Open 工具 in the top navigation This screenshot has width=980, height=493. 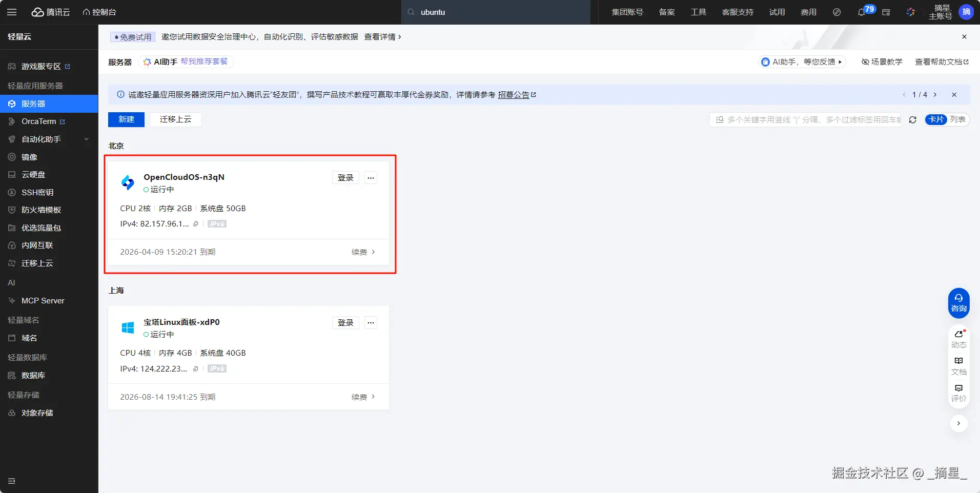pos(699,12)
